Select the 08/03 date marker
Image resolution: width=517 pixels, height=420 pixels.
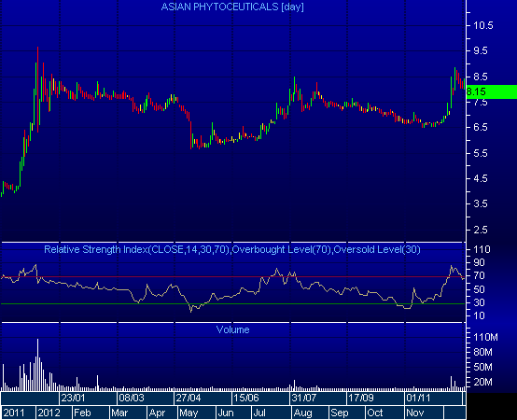point(132,398)
